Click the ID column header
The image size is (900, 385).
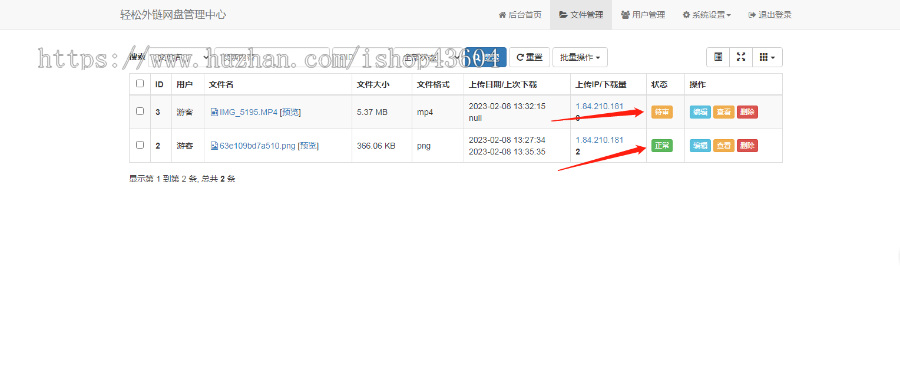click(x=160, y=84)
